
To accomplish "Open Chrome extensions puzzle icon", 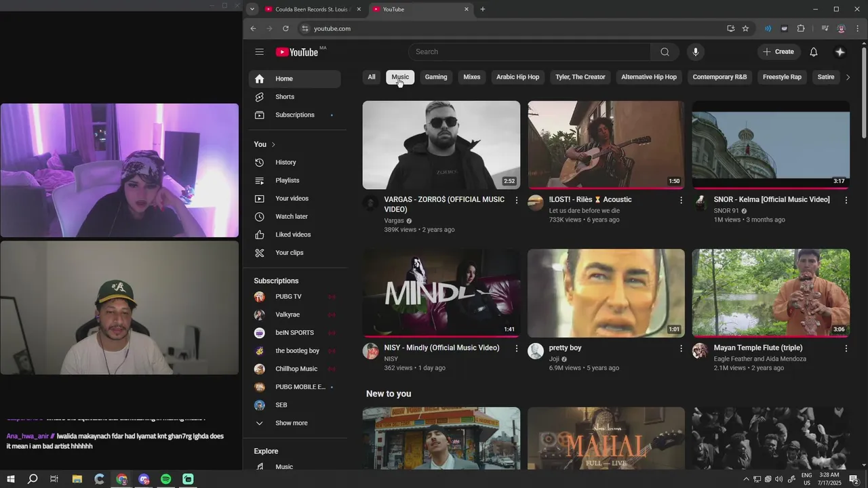I will click(x=801, y=28).
